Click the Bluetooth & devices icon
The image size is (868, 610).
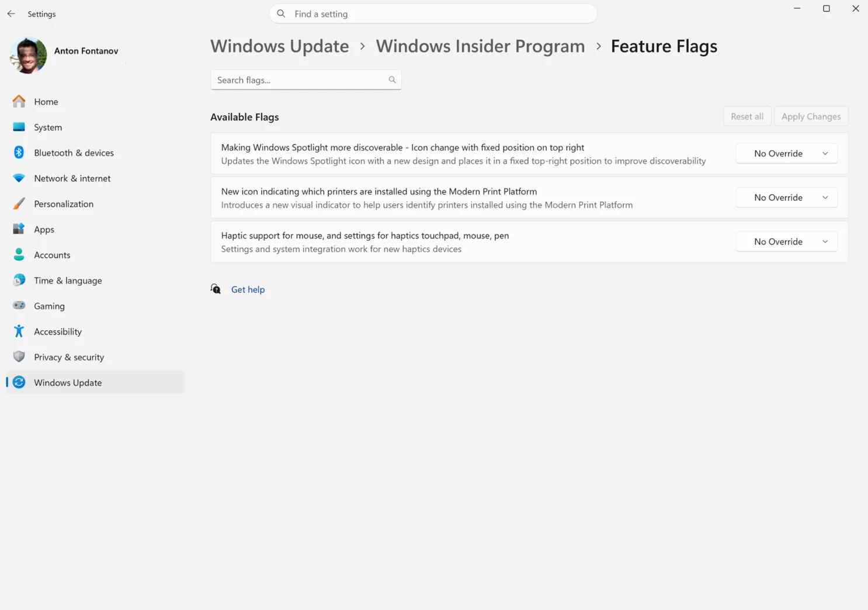(19, 152)
